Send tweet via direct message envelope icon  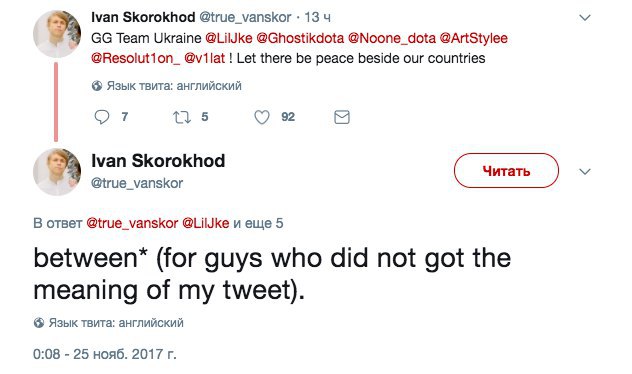[x=342, y=117]
